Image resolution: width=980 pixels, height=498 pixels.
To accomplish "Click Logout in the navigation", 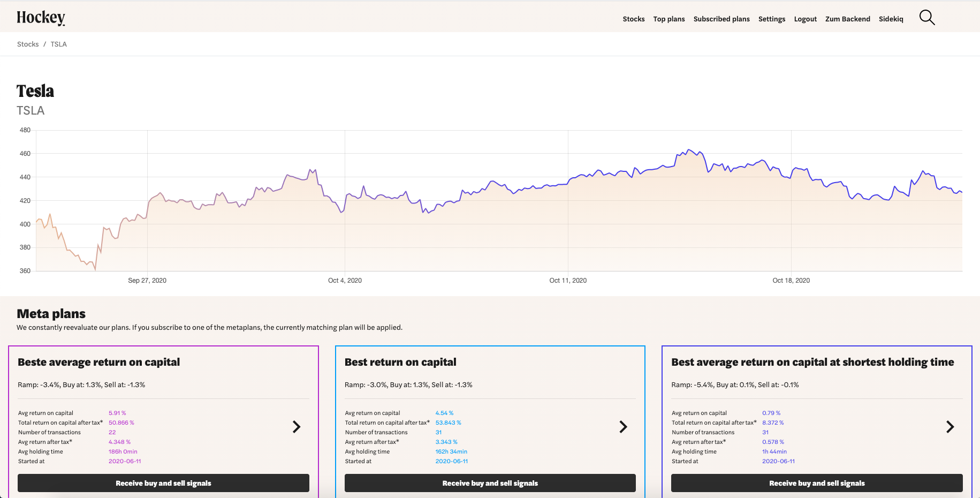I will point(806,19).
